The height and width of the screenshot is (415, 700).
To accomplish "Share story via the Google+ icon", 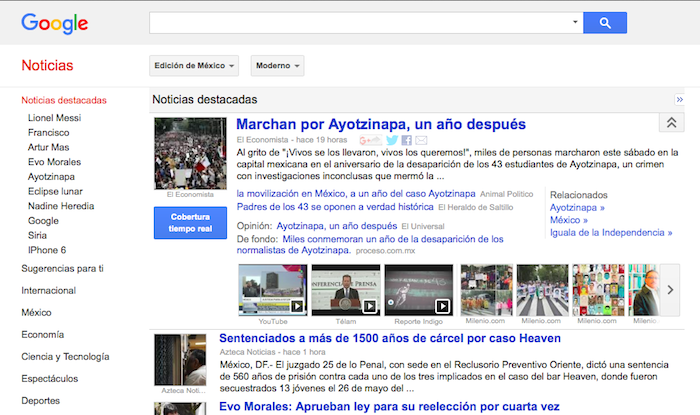I will [370, 141].
